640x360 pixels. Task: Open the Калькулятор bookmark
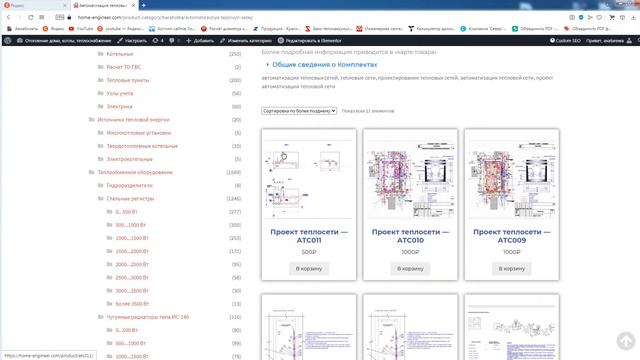tap(431, 29)
